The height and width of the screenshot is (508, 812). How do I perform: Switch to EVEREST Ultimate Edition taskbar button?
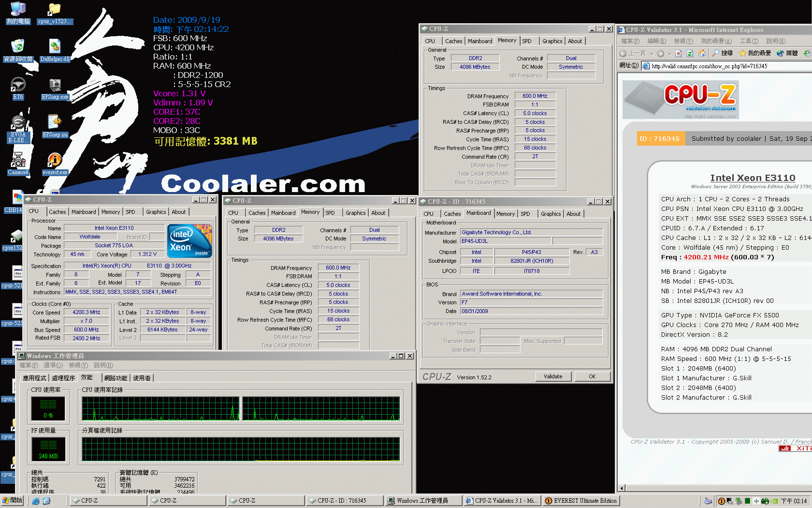pos(581,501)
